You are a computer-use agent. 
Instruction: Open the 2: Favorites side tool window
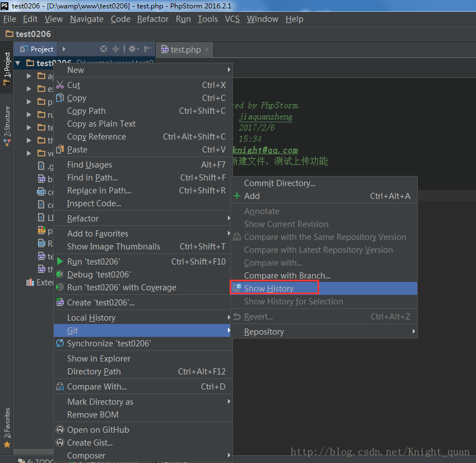(7, 427)
